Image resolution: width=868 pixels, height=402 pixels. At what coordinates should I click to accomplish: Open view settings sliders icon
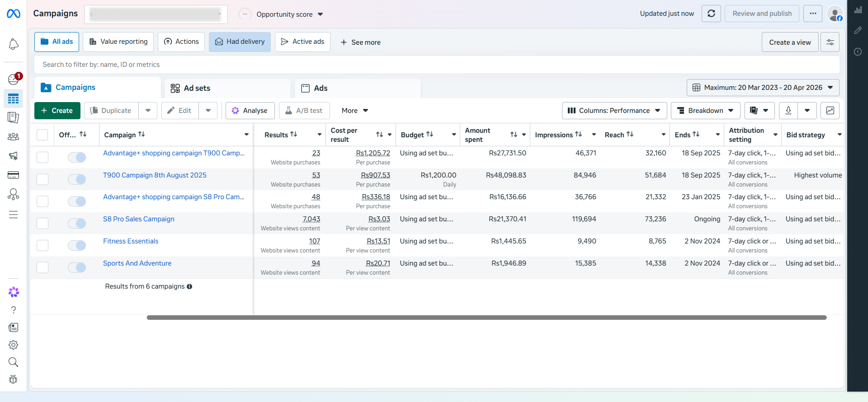tap(830, 42)
